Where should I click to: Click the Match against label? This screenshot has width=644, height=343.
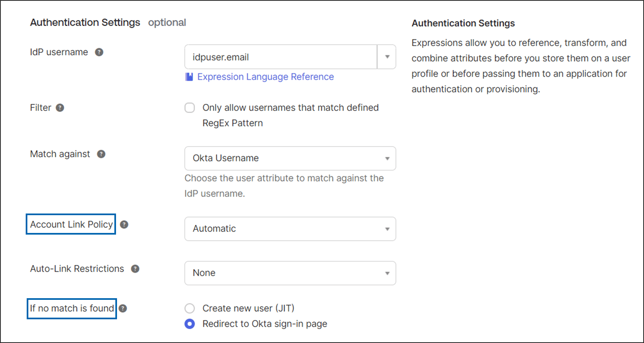tap(60, 154)
